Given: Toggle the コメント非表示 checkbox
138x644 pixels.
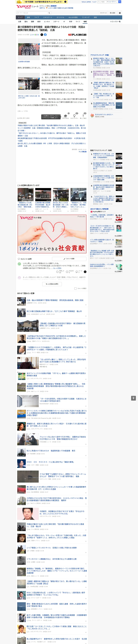Looking at the screenshot, I should pyautogui.click(x=75, y=289).
